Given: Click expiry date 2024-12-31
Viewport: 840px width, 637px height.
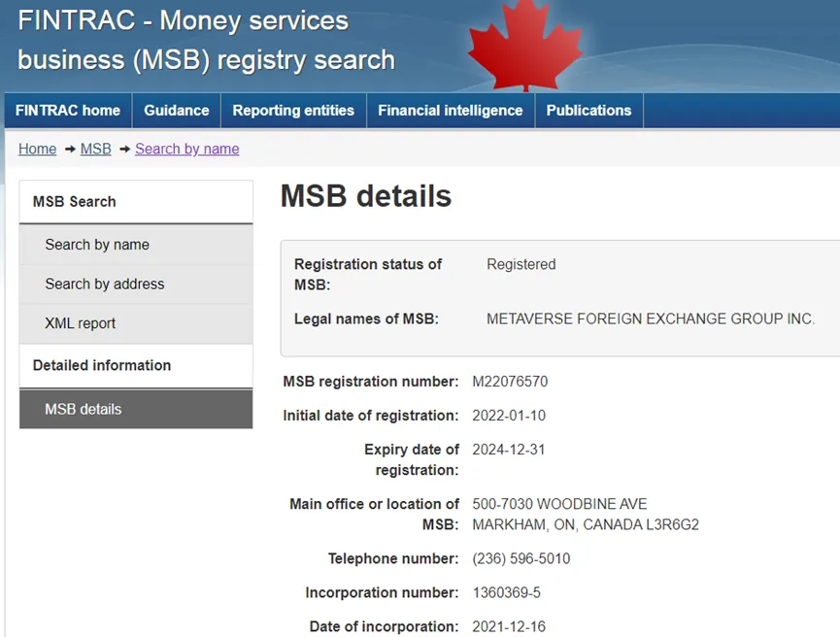Looking at the screenshot, I should coord(509,450).
